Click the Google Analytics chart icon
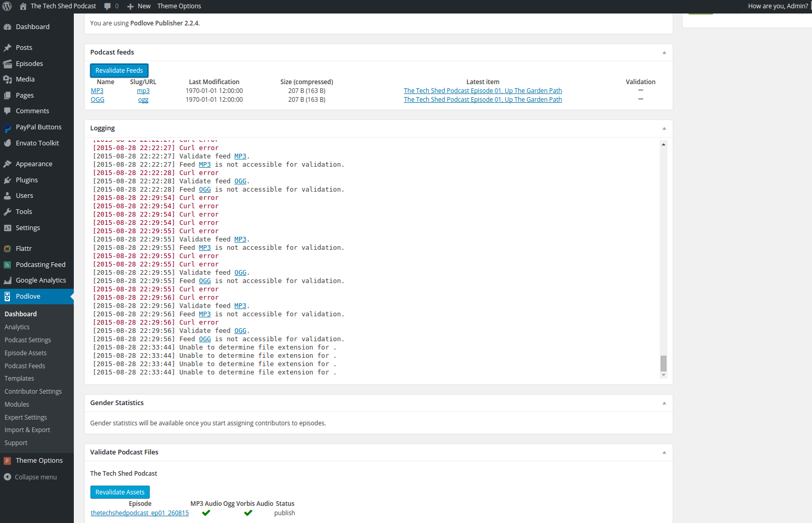 7,280
